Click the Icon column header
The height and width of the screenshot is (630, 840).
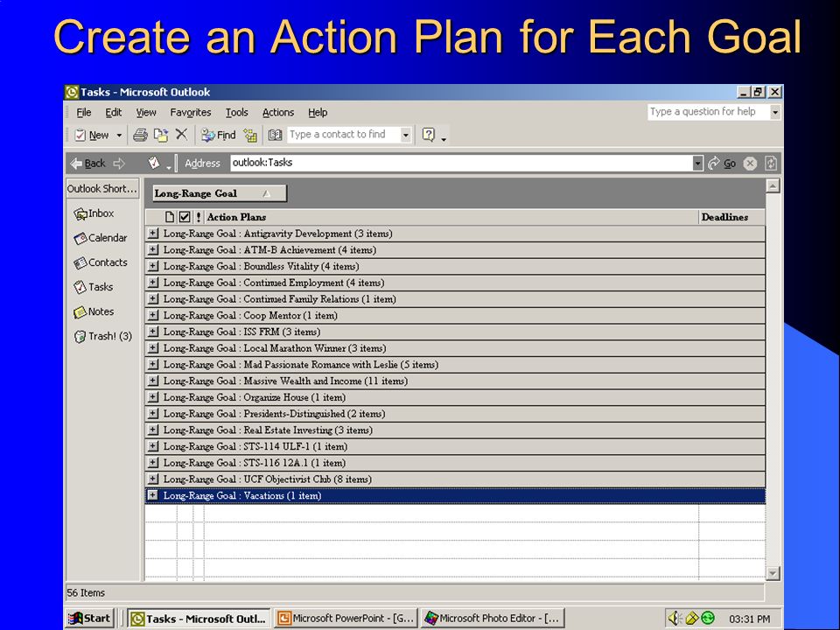169,217
